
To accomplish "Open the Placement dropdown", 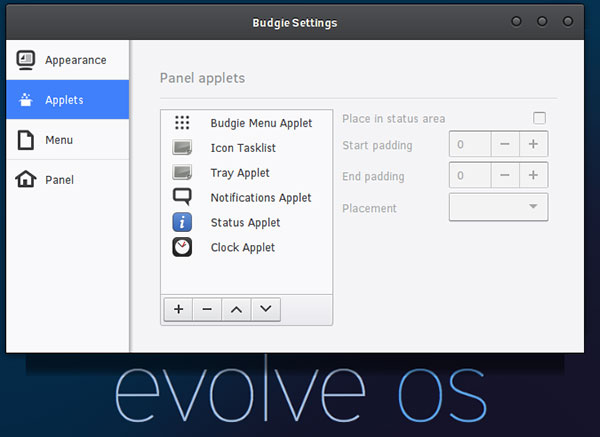I will 498,207.
